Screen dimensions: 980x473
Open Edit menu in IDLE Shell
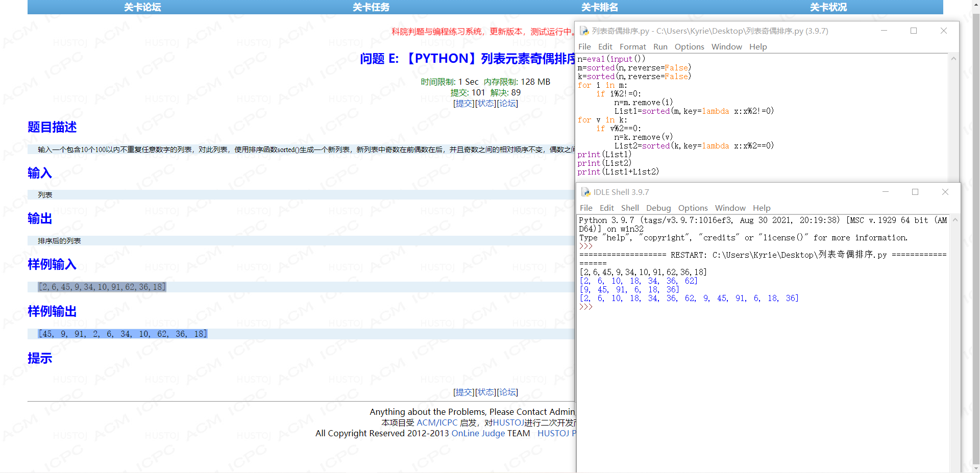(606, 208)
